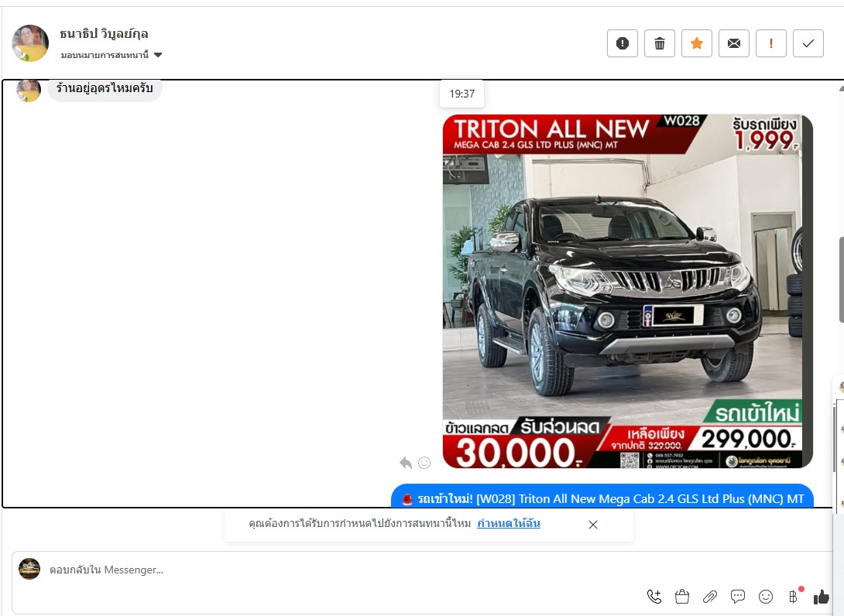Dismiss the assignment prompt banner

click(x=593, y=525)
